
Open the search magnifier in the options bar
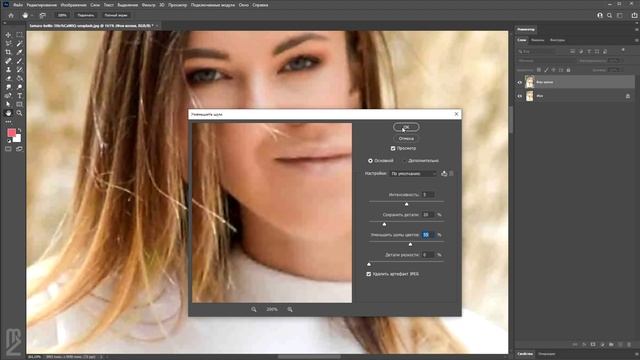pyautogui.click(x=609, y=16)
